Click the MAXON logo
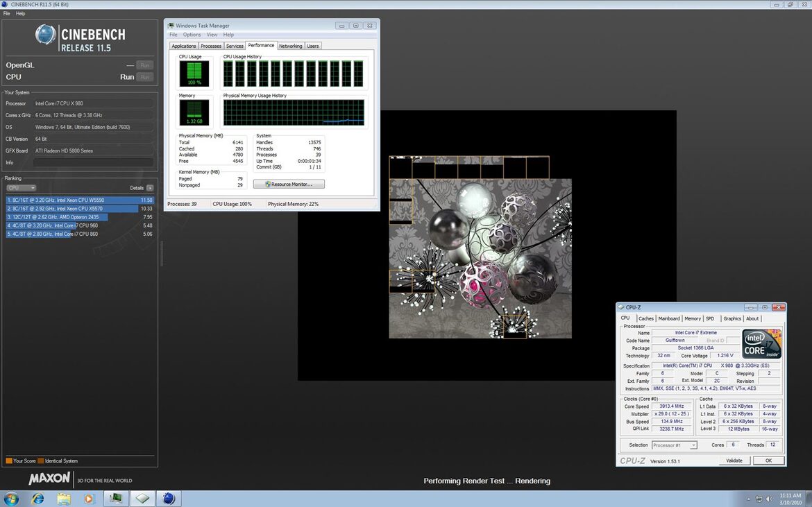Viewport: 812px width, 507px height. point(49,479)
